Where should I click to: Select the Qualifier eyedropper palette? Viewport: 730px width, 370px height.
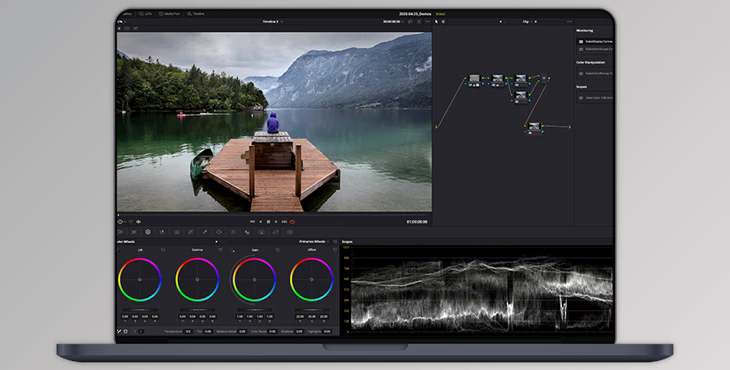coord(205,232)
